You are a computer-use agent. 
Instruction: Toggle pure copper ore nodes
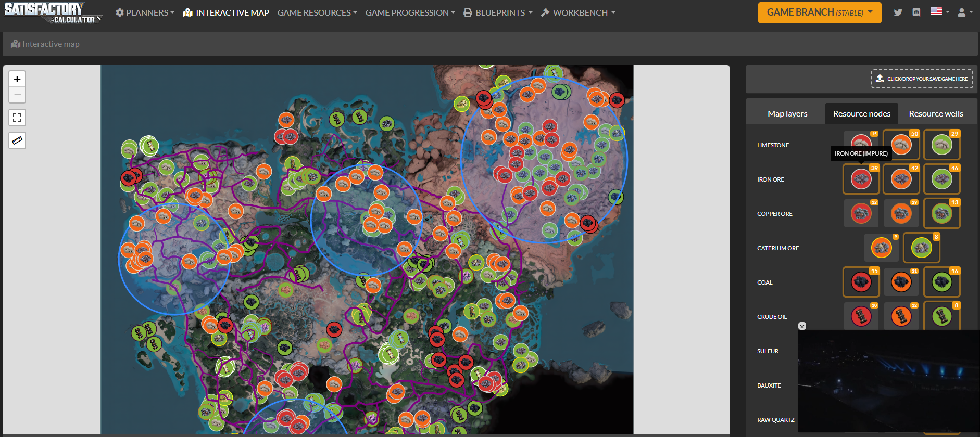coord(942,213)
